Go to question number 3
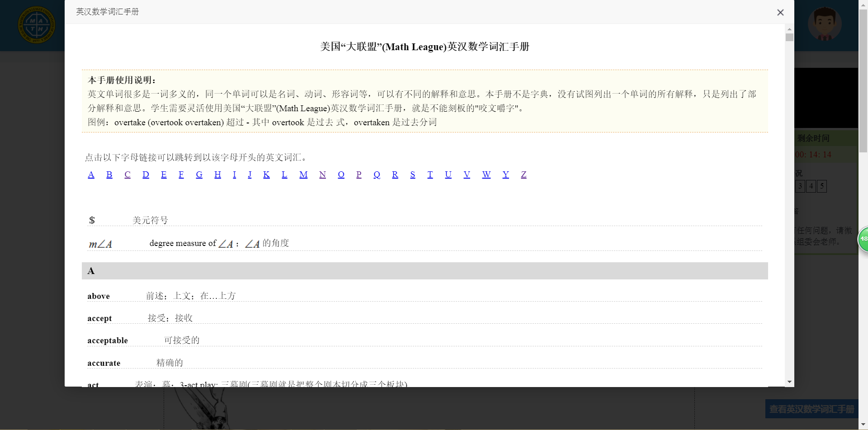This screenshot has width=868, height=430. [x=800, y=186]
